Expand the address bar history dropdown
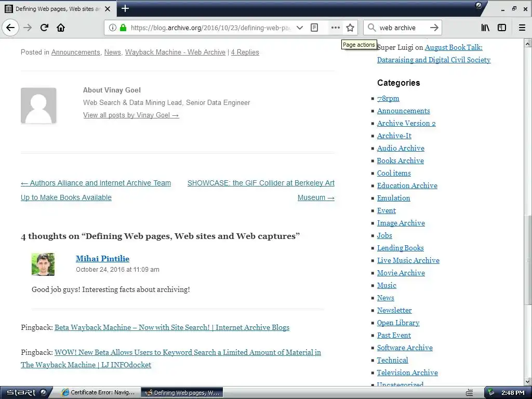 tap(300, 28)
